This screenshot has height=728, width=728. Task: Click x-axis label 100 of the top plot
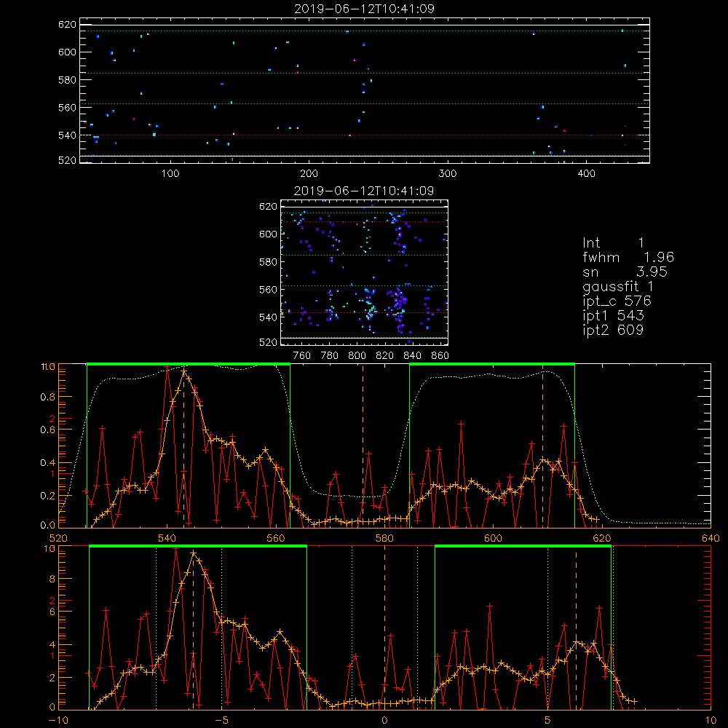[x=170, y=174]
